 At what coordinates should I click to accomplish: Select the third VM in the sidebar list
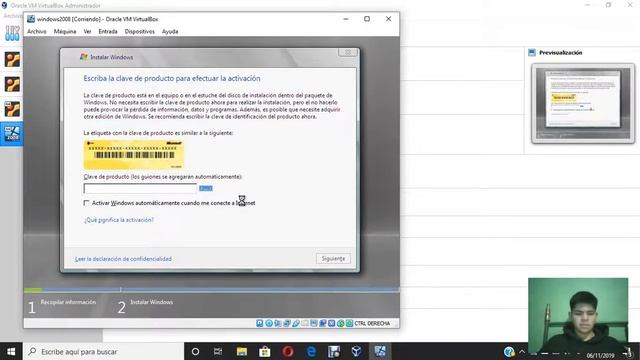(x=12, y=109)
